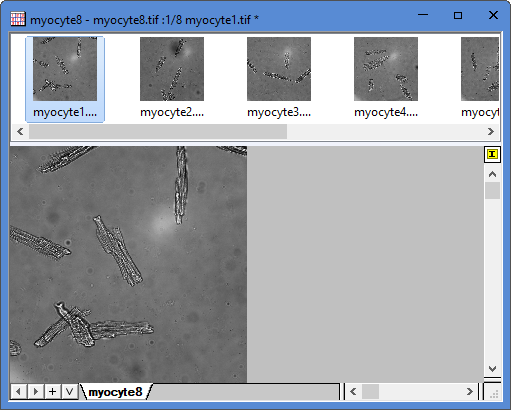This screenshot has height=410, width=511.
Task: Click the myocyte image in the main view
Action: pyautogui.click(x=128, y=264)
